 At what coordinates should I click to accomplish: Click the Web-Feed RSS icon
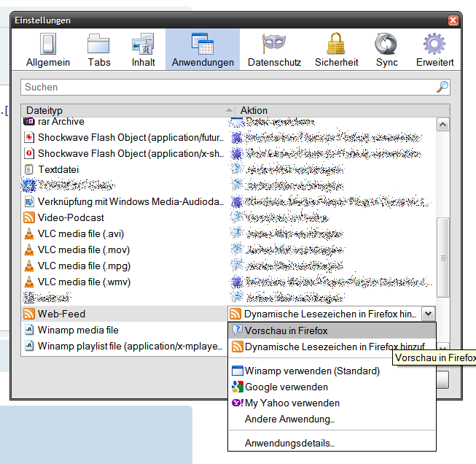tap(29, 314)
